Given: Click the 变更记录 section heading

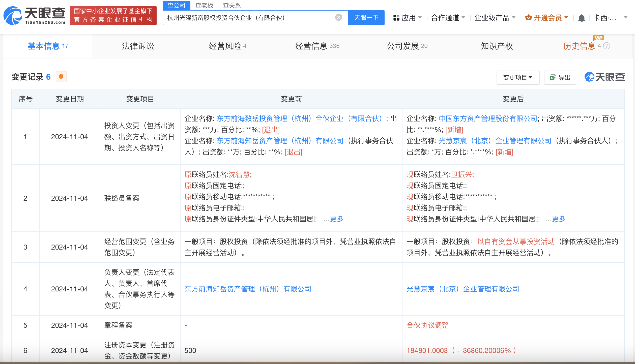Looking at the screenshot, I should (27, 77).
